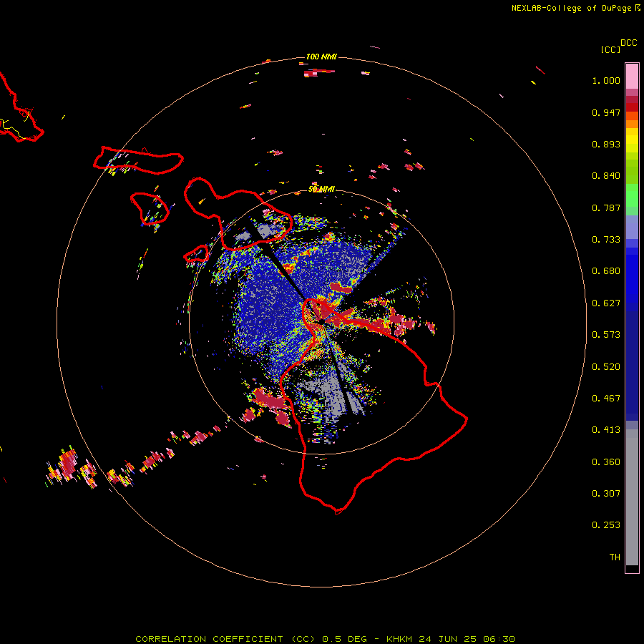Click the 0.627 color scale value
644x644 pixels.
pyautogui.click(x=606, y=303)
